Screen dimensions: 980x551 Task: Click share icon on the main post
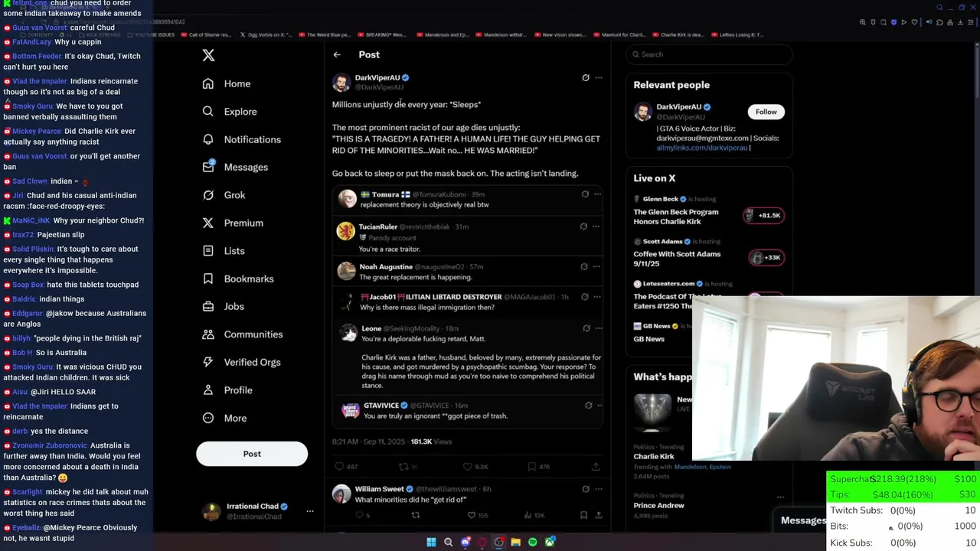[x=596, y=466]
